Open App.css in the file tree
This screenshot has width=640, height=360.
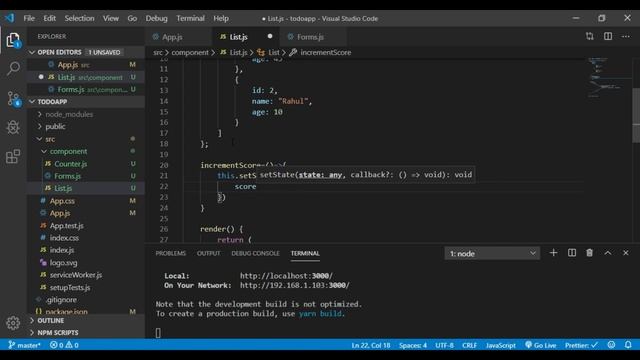coord(86,201)
